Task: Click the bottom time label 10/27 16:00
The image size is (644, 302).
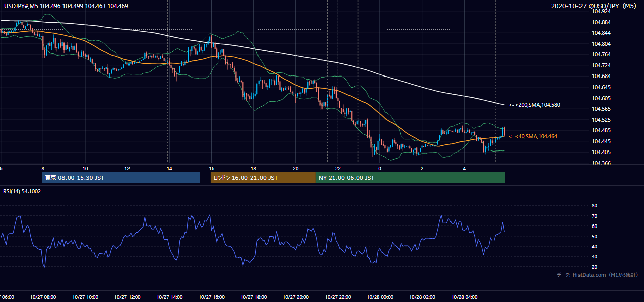Action: [x=211, y=297]
